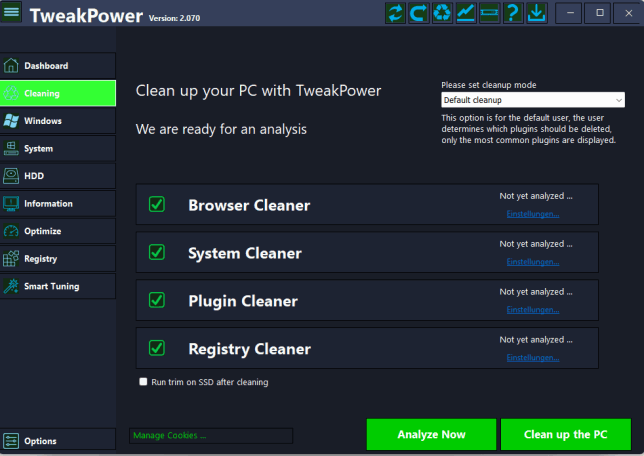Open the line chart toolbar icon

coord(466,13)
